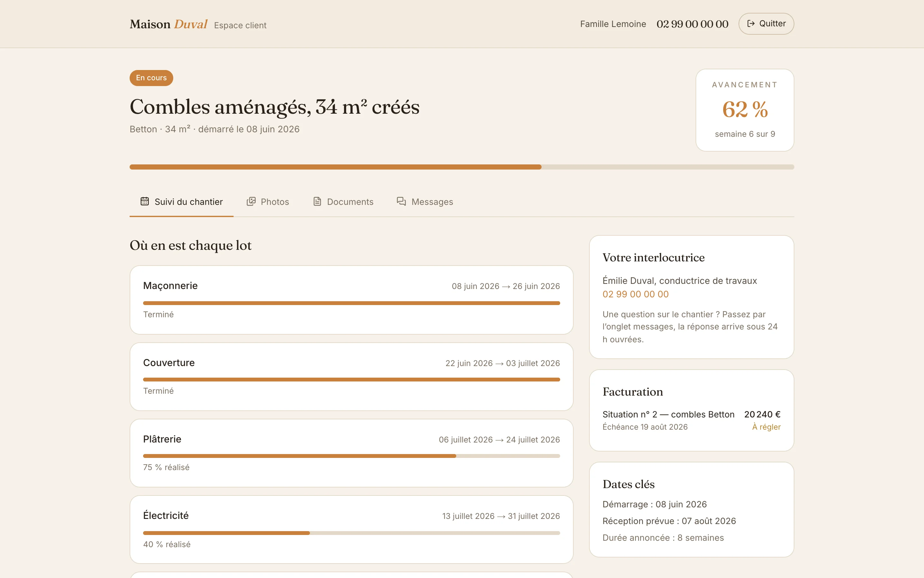
Task: Click the Quitter button
Action: click(766, 24)
